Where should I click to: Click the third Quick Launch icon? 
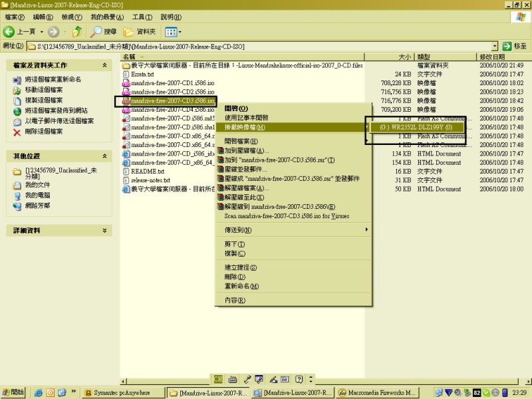point(62,392)
